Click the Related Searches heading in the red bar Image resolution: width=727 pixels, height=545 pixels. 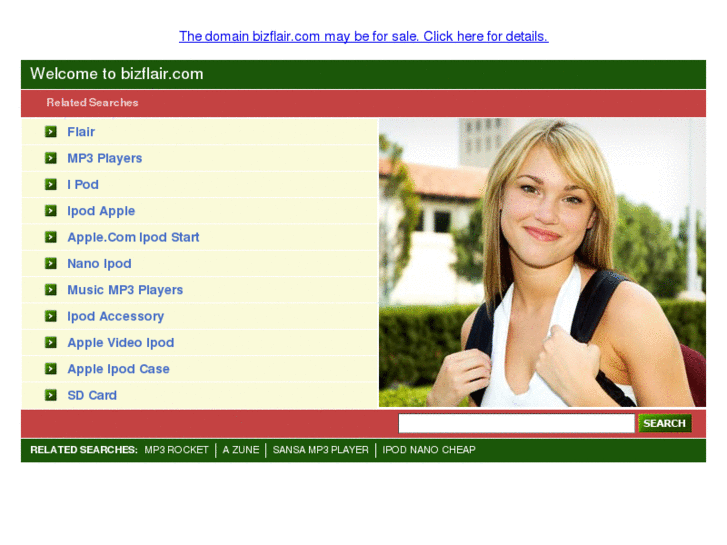[x=92, y=103]
